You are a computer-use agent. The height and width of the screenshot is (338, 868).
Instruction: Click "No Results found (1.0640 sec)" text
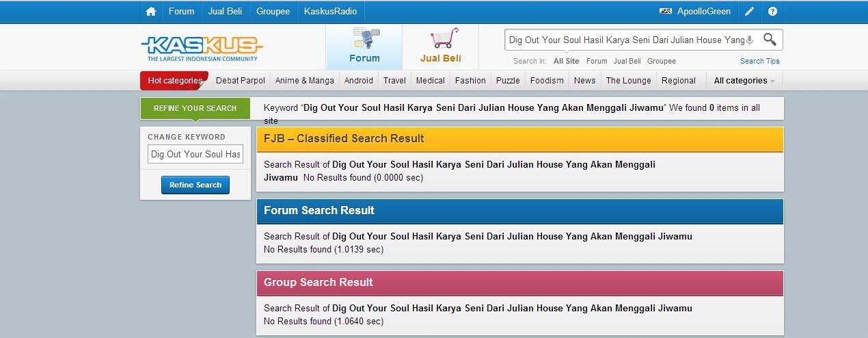324,322
